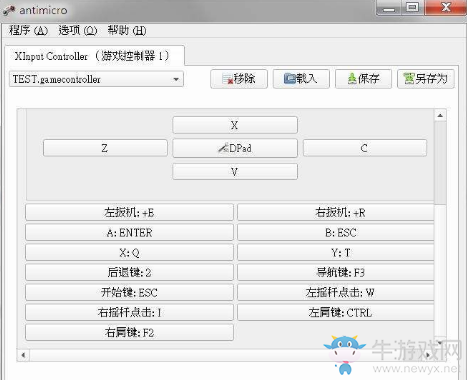Click the 另存为 save as button
The width and height of the screenshot is (467, 380).
426,79
